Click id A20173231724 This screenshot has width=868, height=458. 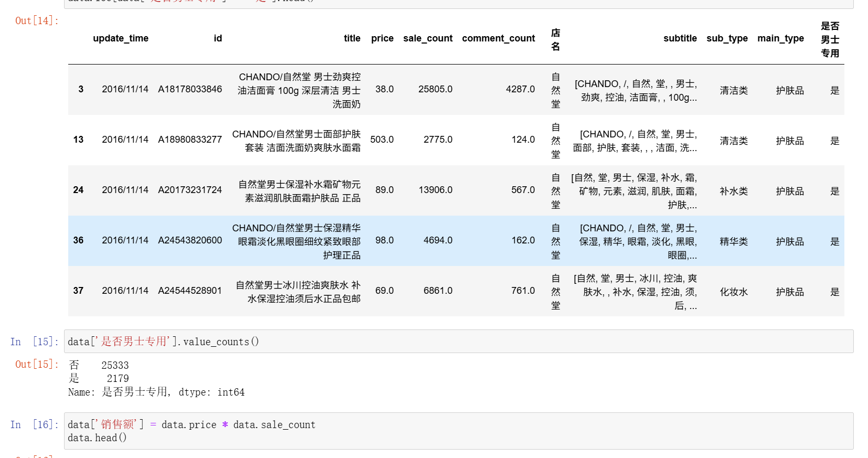click(x=190, y=190)
